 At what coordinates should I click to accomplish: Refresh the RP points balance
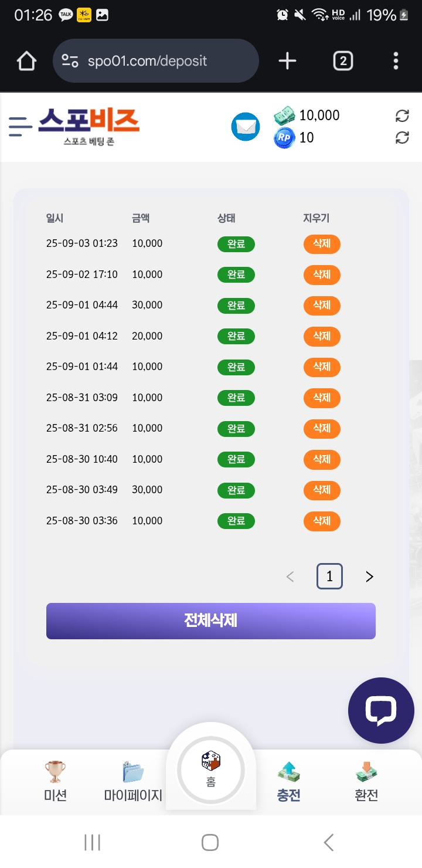402,138
